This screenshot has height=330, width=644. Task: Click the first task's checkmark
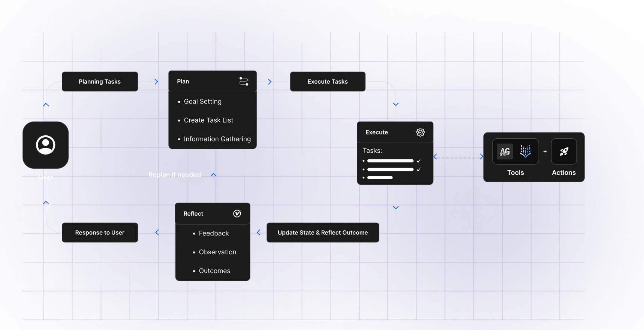coord(419,161)
